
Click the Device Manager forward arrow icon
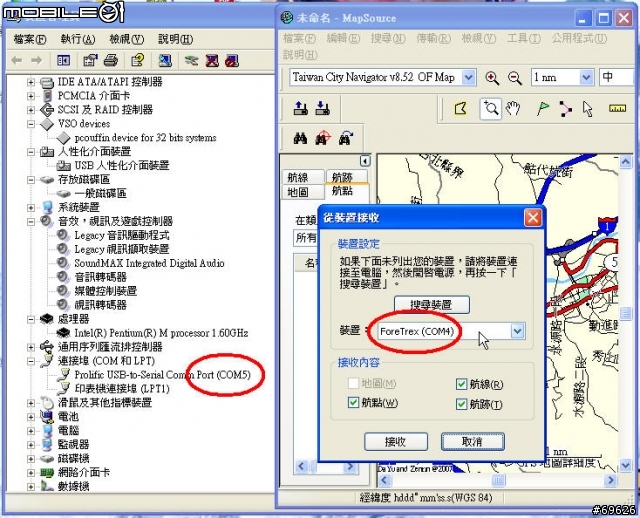coord(37,61)
